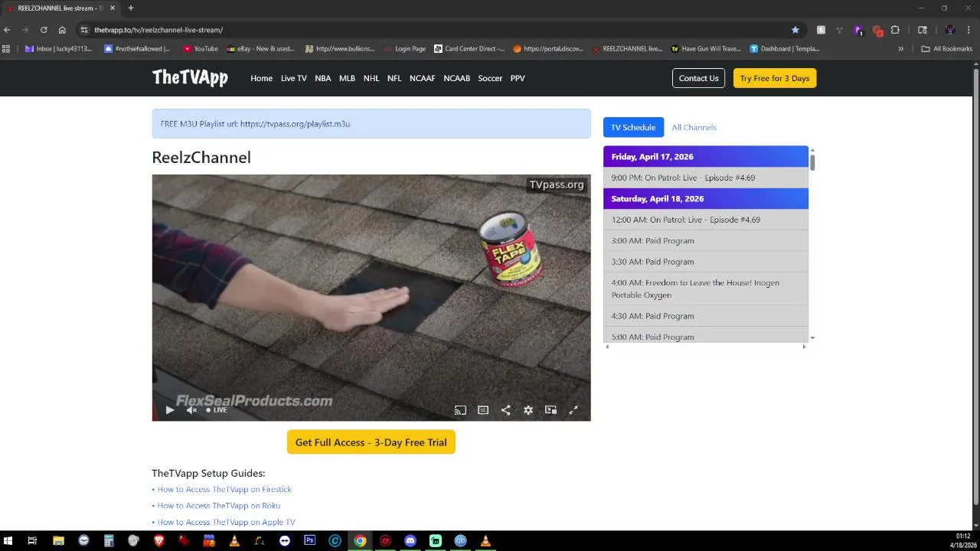Enter fullscreen on the video player
980x551 pixels.
pyautogui.click(x=573, y=410)
